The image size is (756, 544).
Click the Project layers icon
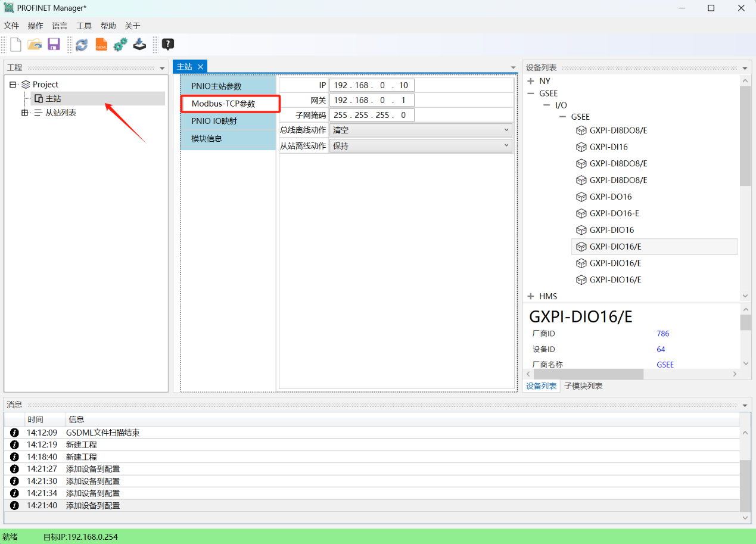point(26,85)
